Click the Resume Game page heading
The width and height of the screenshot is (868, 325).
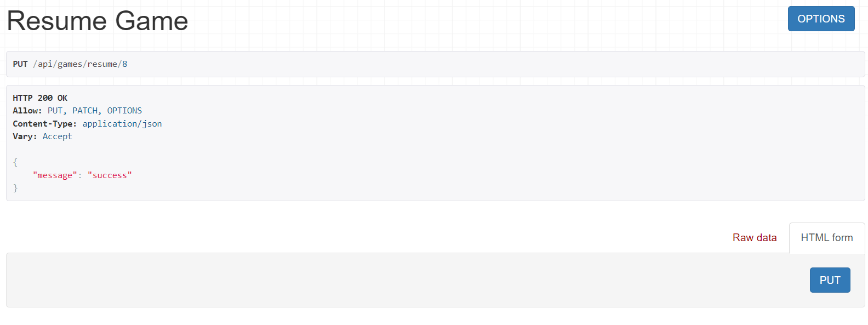pos(98,21)
